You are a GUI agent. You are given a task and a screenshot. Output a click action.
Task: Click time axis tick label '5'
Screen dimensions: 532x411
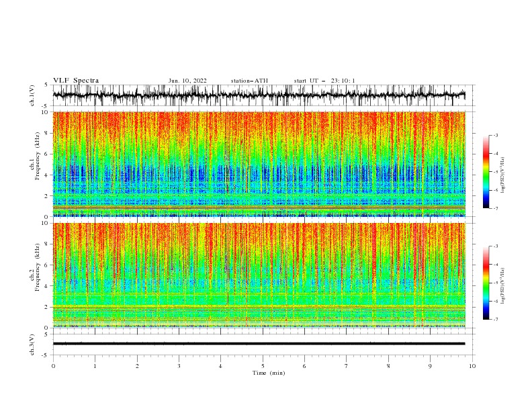click(263, 366)
